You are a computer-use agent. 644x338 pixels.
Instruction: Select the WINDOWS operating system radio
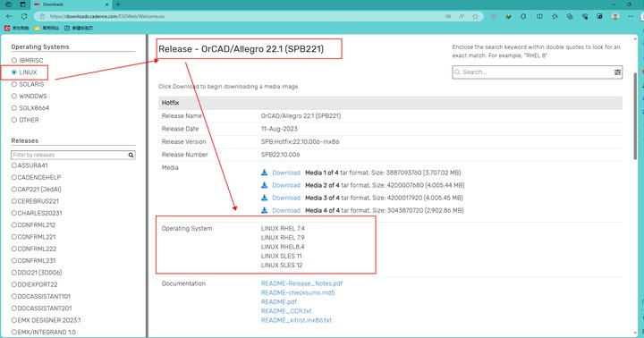[x=14, y=96]
